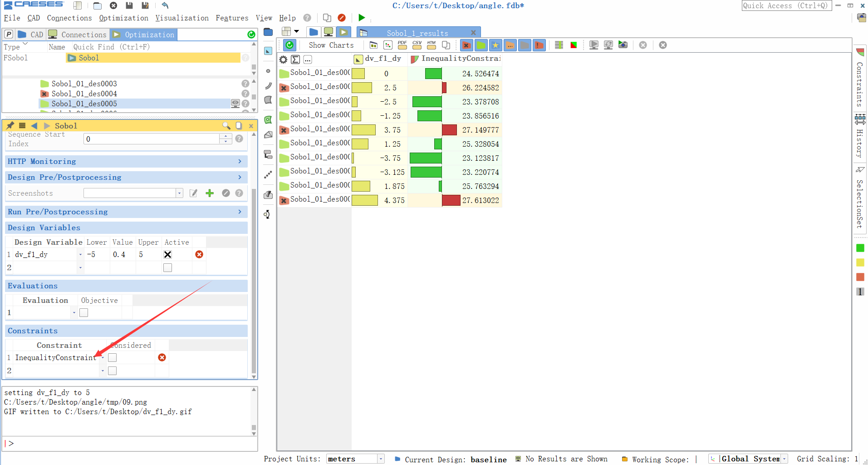This screenshot has width=868, height=465.
Task: Increment the Sequence Start Index stepper
Action: click(226, 136)
